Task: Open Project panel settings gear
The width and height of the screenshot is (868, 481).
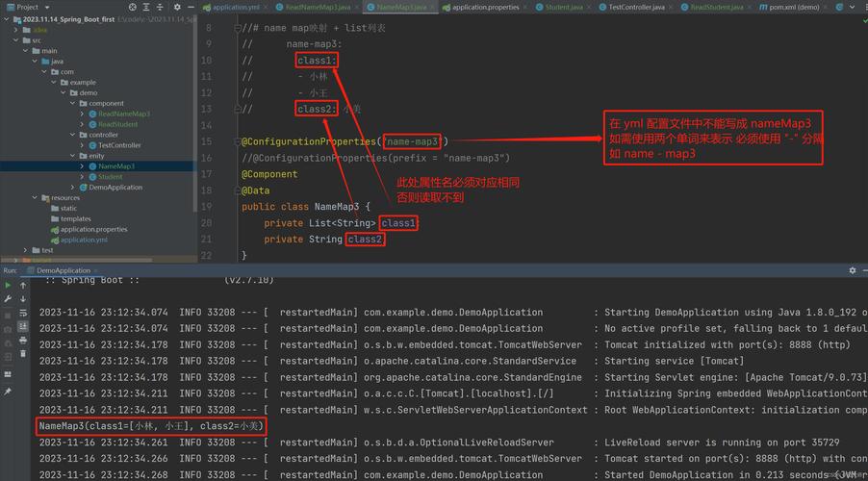Action: (177, 7)
